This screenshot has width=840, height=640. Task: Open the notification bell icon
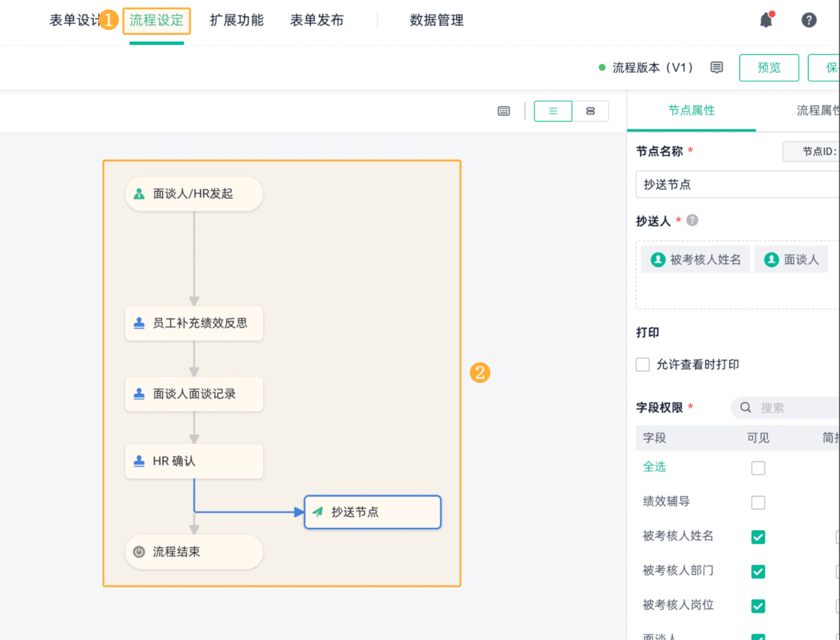(766, 20)
